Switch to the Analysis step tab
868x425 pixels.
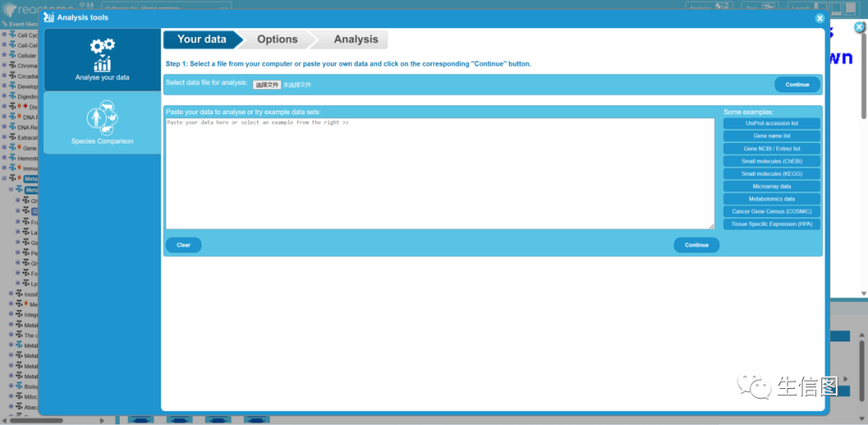point(356,39)
